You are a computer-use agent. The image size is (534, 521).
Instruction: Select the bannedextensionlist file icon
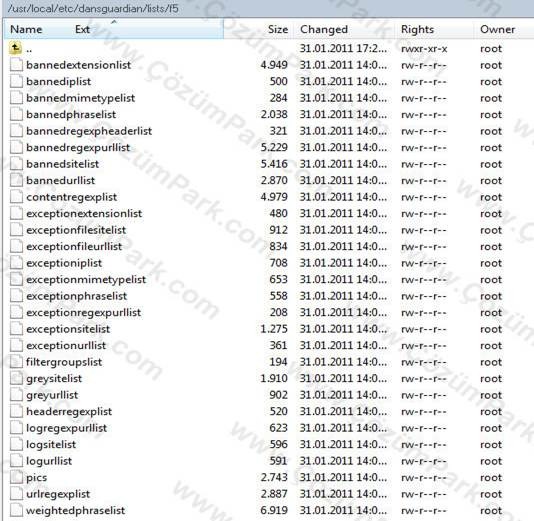pos(16,65)
